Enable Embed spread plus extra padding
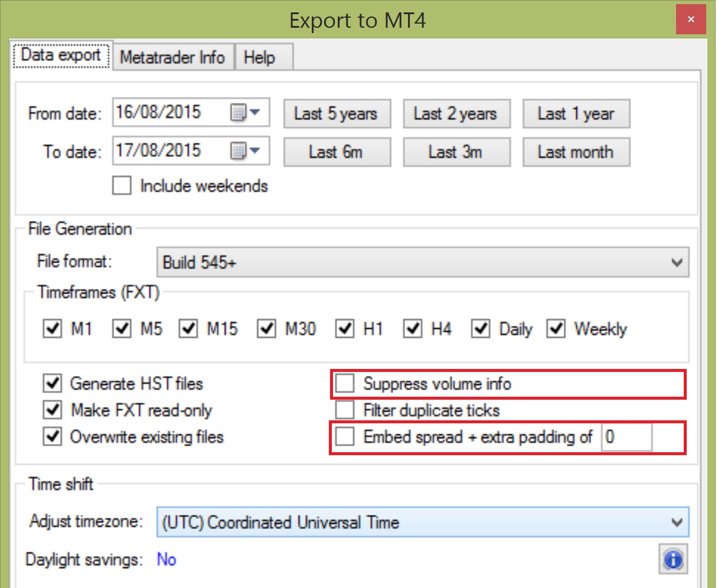 [345, 436]
